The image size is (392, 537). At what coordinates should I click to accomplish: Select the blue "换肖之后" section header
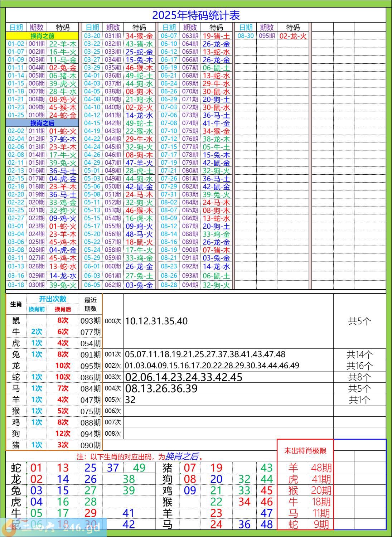coord(42,123)
